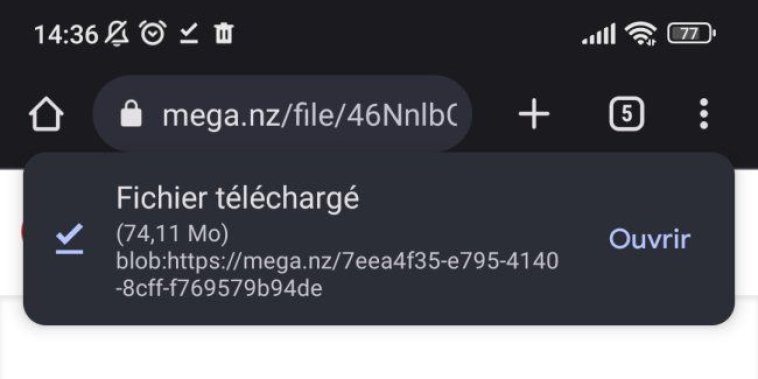
Task: Open the tab switcher showing 5 tabs
Action: click(627, 114)
